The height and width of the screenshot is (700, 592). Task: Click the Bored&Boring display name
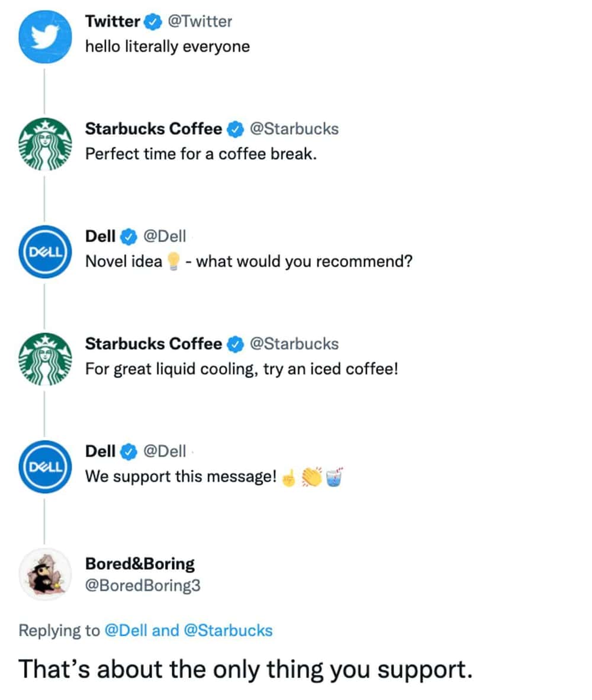[x=140, y=563]
